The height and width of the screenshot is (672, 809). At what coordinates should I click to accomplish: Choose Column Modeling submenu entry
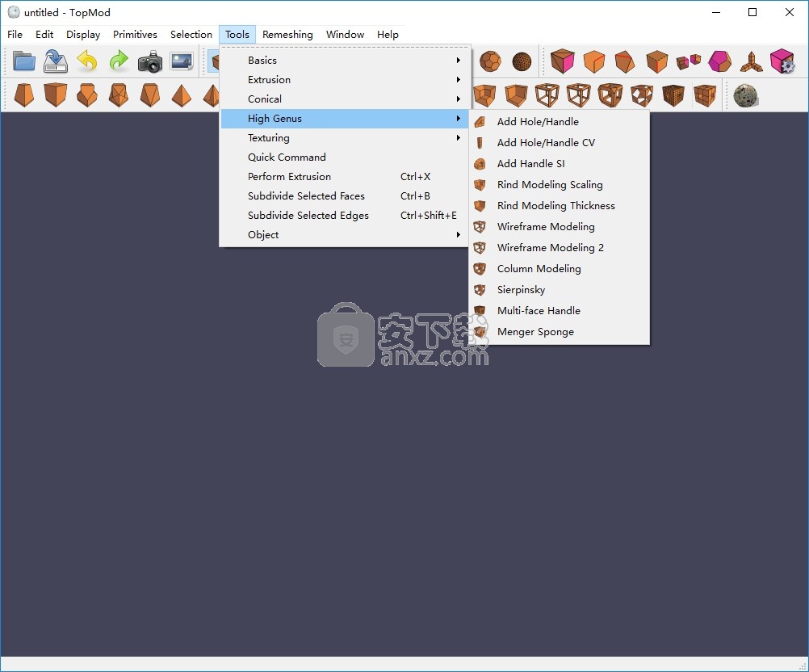pyautogui.click(x=560, y=269)
